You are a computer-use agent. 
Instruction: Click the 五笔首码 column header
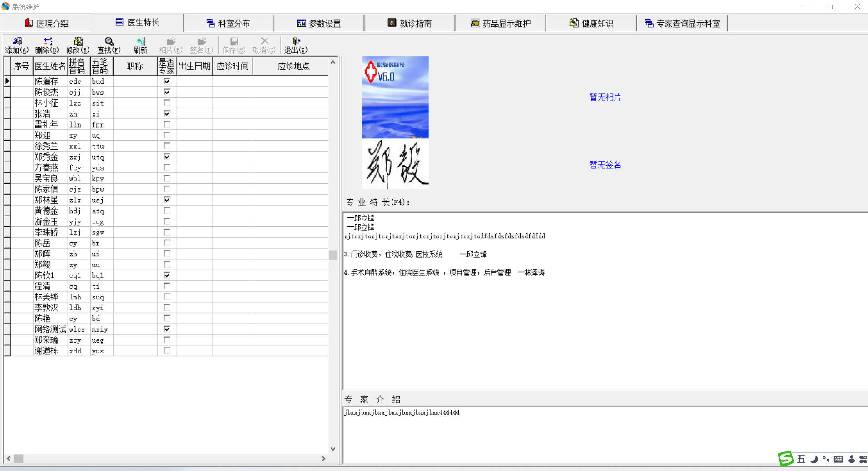click(x=102, y=66)
